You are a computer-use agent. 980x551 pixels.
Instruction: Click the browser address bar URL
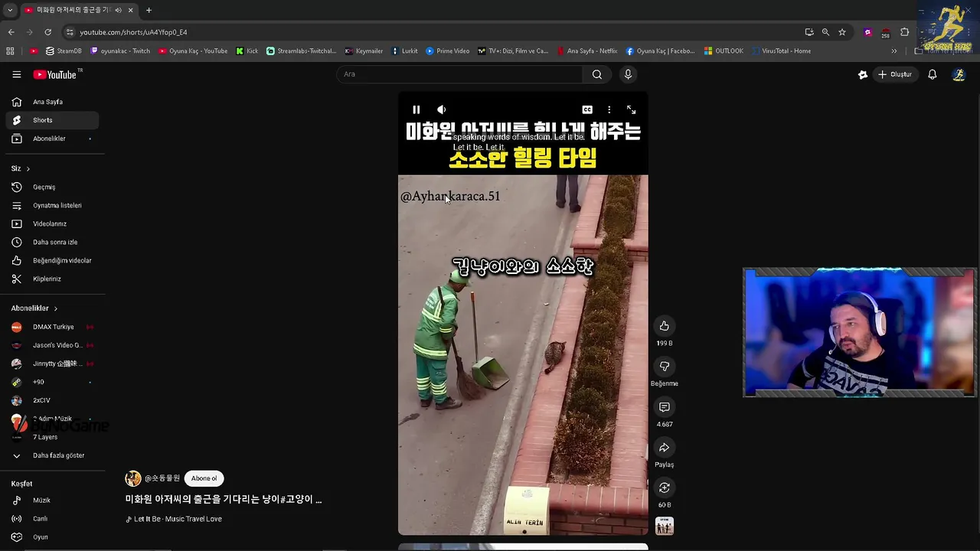tap(133, 32)
